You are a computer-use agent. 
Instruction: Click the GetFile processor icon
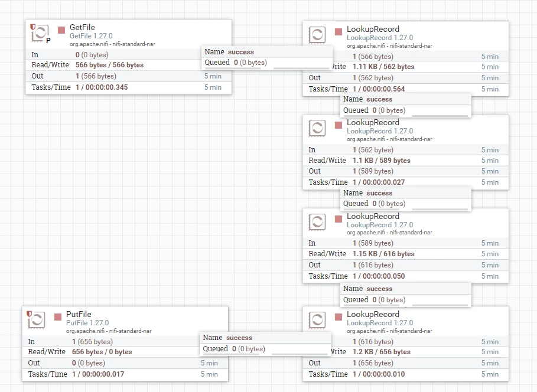tap(40, 33)
